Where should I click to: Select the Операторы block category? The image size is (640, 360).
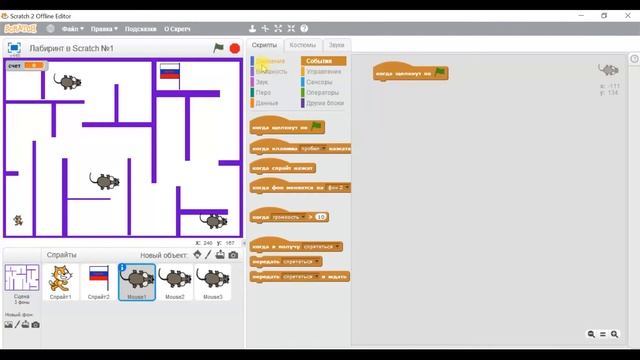(x=324, y=93)
